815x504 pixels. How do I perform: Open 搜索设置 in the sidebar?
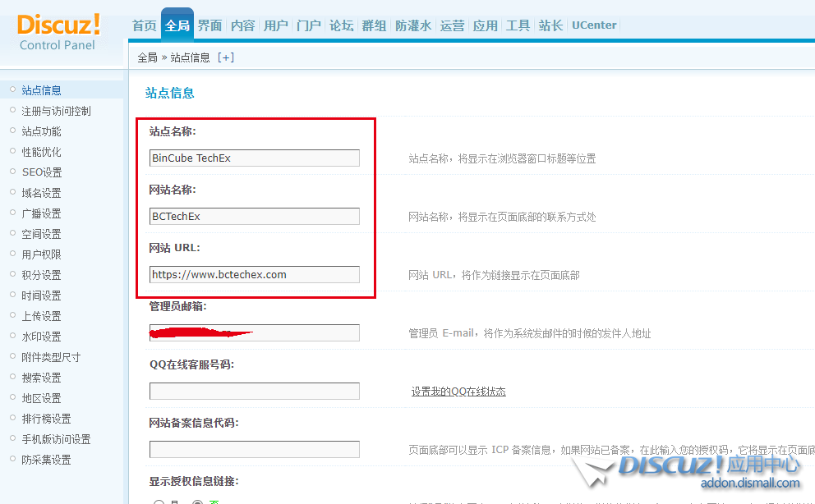coord(42,378)
